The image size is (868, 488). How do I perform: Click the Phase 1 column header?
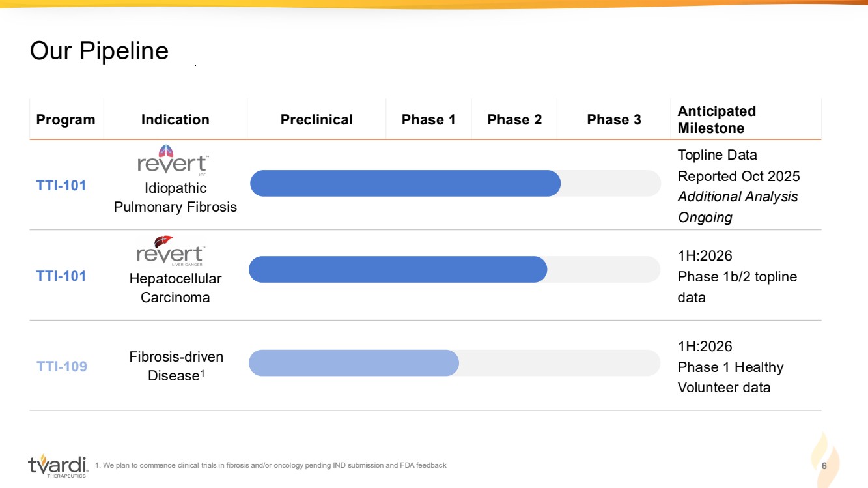point(428,120)
